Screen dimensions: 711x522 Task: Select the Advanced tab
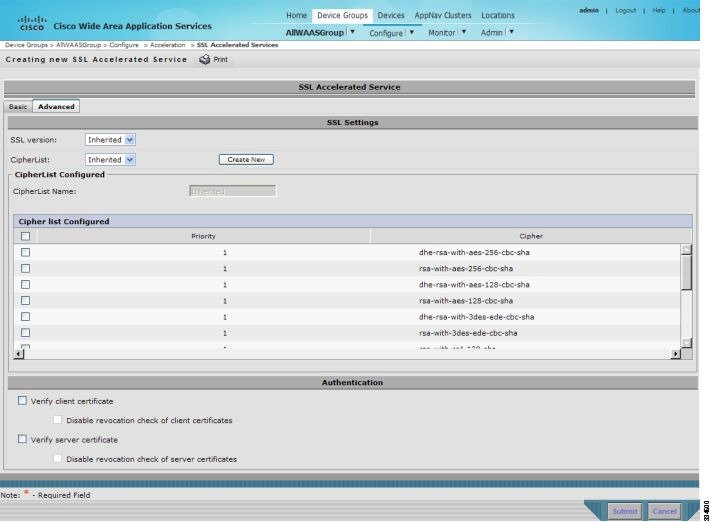56,107
